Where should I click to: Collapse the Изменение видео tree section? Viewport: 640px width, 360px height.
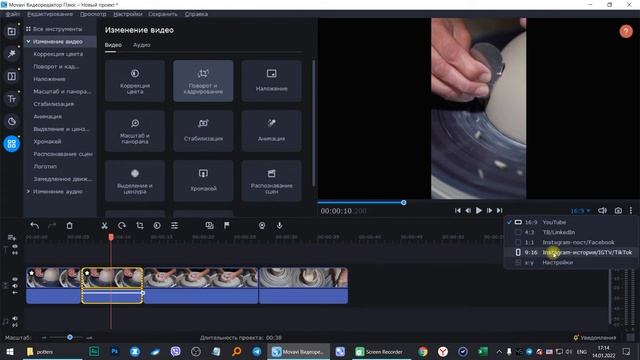click(28, 42)
